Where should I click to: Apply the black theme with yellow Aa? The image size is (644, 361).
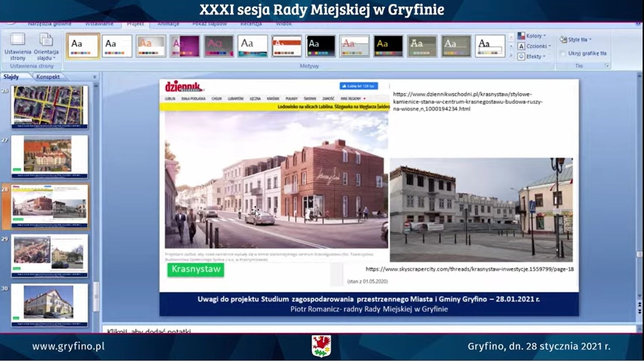(x=388, y=46)
